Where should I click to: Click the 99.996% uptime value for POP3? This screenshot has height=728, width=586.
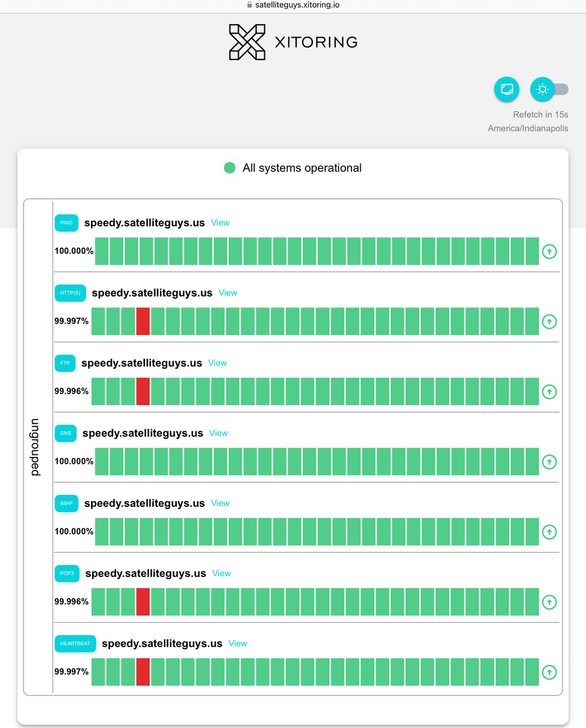71,602
